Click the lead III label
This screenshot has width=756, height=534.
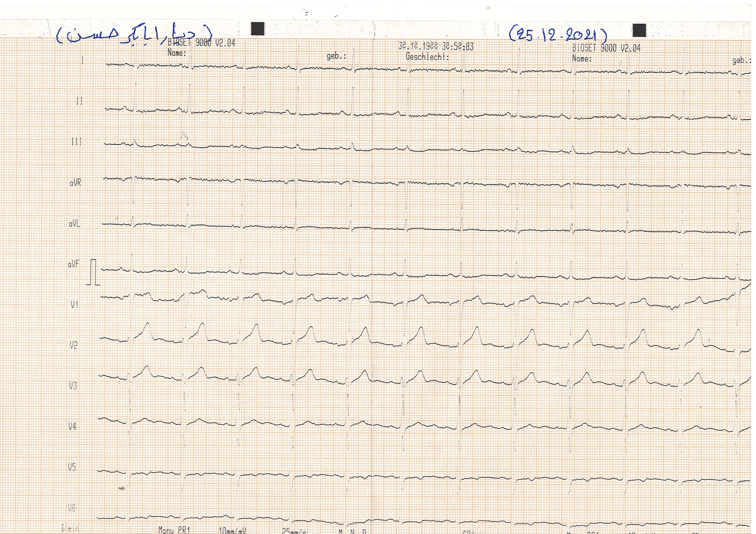(76, 141)
